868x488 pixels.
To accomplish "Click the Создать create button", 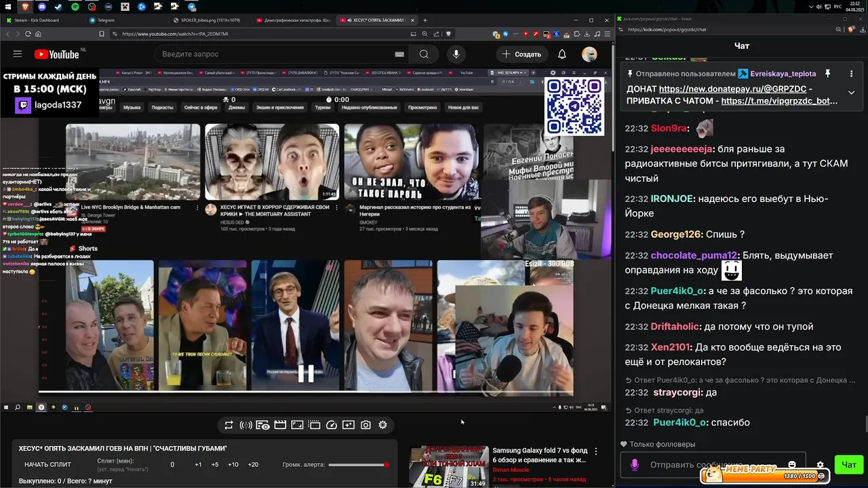I will pos(521,54).
